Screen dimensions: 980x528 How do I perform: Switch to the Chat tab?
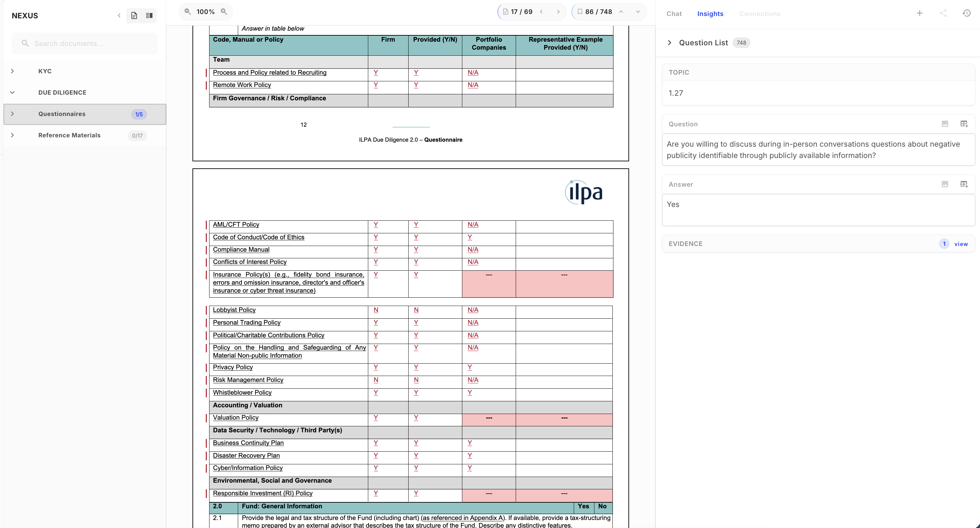point(674,14)
